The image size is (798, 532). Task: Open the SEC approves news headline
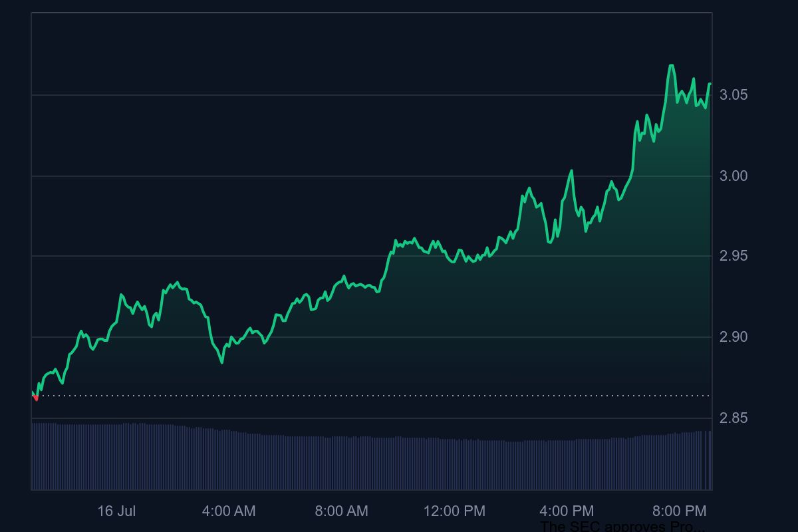point(622,527)
